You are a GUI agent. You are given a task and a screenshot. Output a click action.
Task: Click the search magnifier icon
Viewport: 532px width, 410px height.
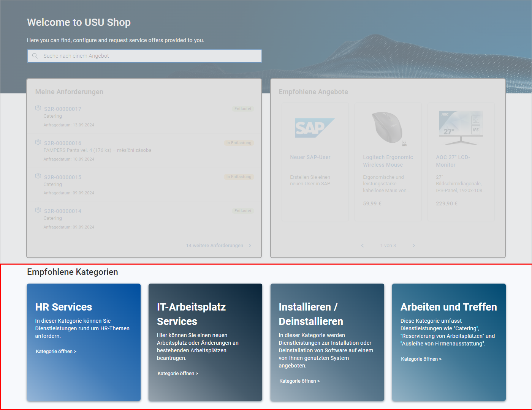click(x=35, y=56)
